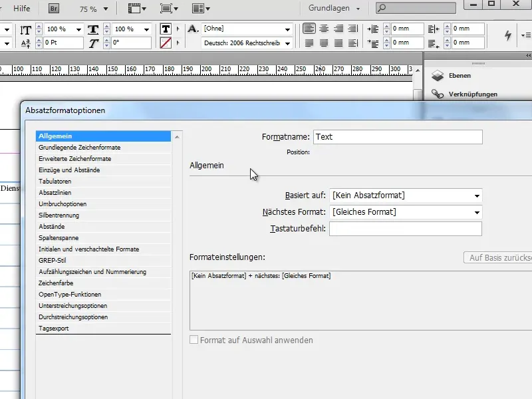Click the Quick Apply lightning bolt icon
The width and height of the screenshot is (532, 399).
(x=509, y=35)
